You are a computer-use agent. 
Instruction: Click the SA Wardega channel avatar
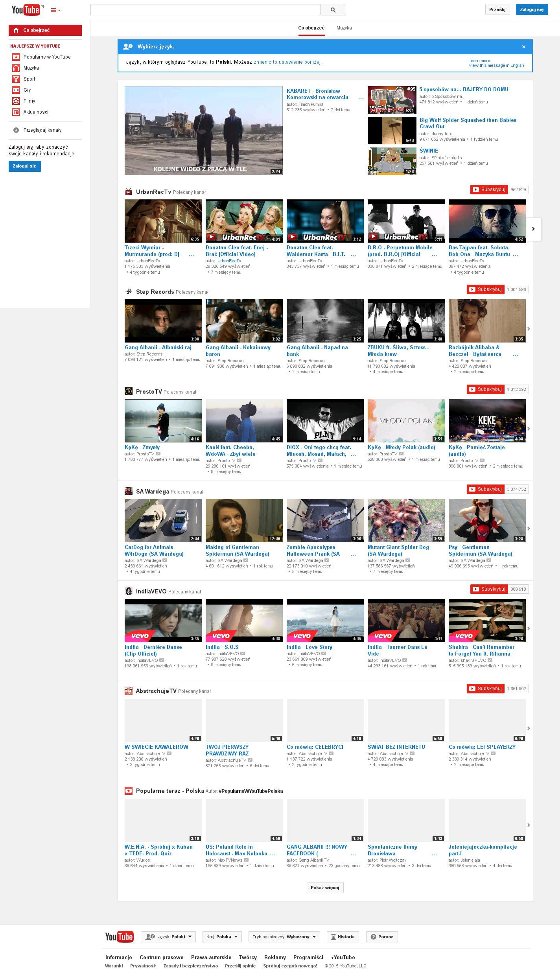pos(129,492)
